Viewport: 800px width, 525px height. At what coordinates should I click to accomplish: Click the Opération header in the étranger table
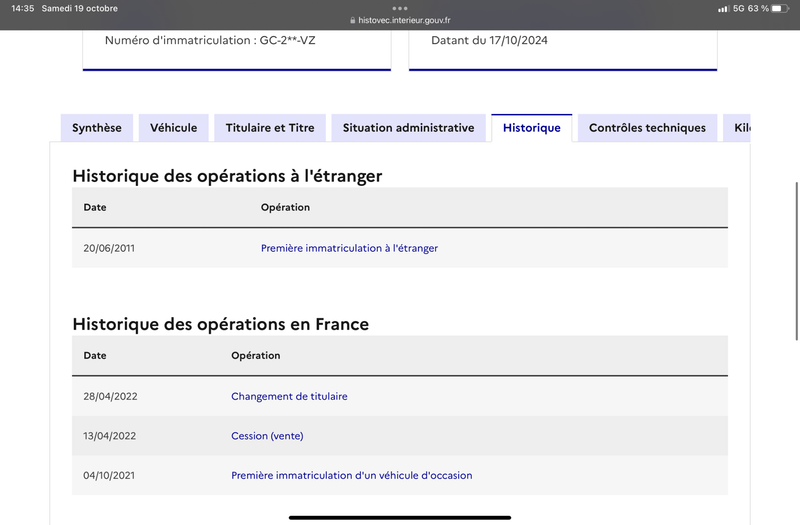point(285,207)
